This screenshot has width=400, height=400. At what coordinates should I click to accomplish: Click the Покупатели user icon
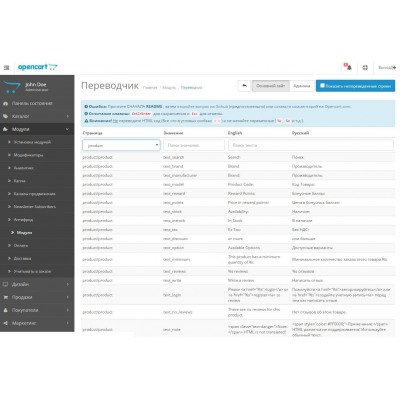point(5,310)
